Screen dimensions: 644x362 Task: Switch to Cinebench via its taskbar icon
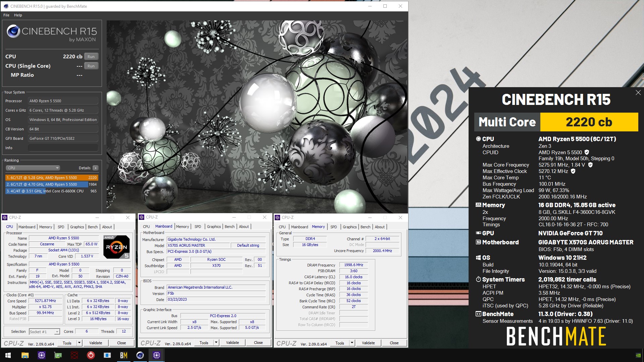[140, 355]
